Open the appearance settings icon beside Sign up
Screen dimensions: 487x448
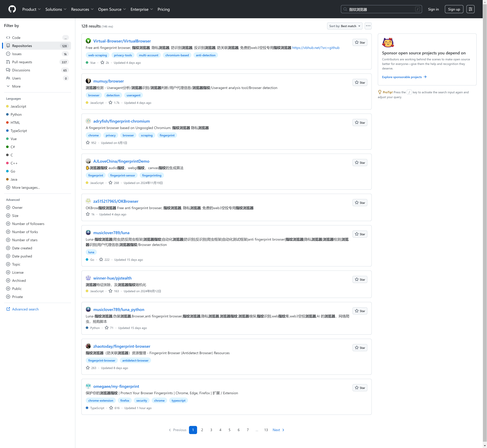[470, 9]
